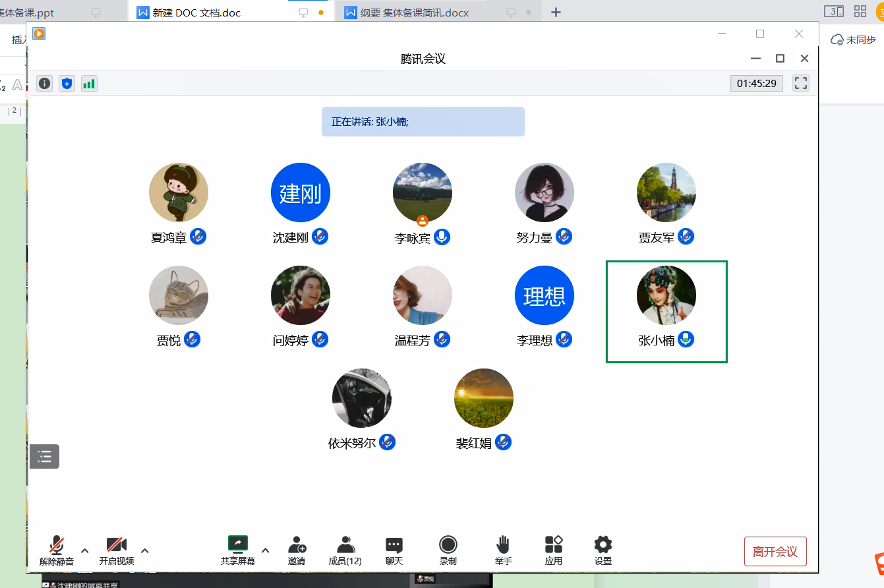The image size is (884, 588).
Task: Open the blue security shield icon
Action: (67, 84)
